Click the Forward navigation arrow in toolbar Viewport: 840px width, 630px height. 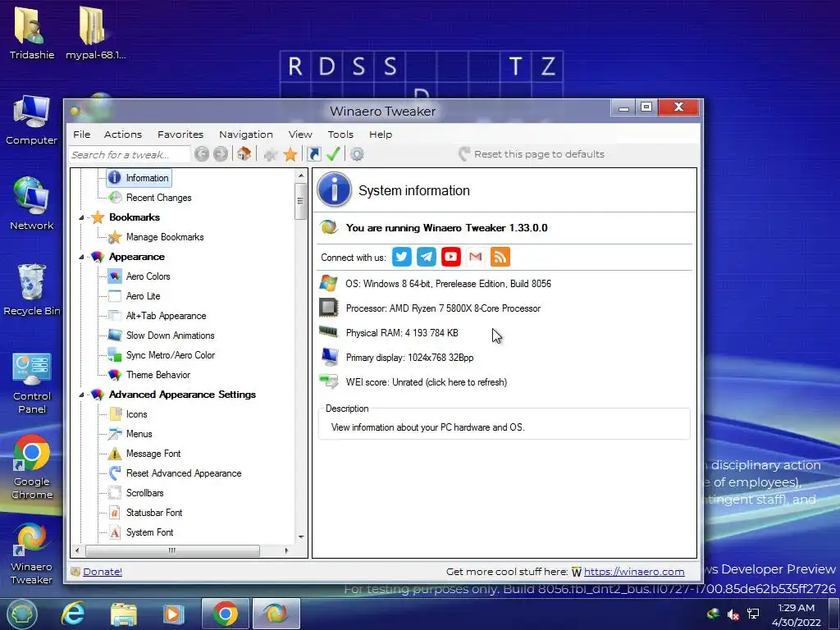tap(221, 154)
